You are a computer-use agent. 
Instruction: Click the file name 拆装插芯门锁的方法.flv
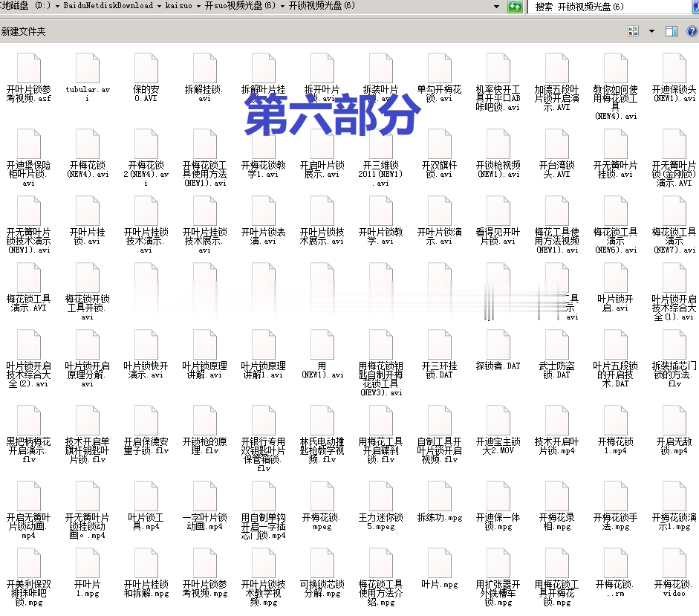coord(674,375)
